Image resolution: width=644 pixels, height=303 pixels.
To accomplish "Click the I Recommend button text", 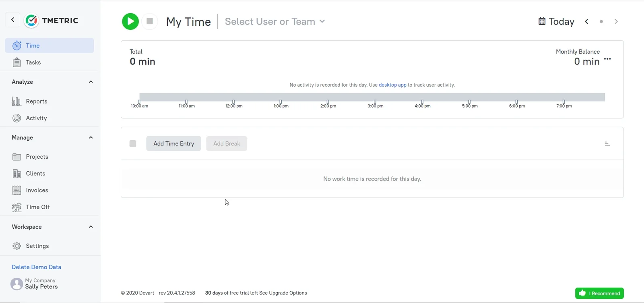I will click(604, 293).
